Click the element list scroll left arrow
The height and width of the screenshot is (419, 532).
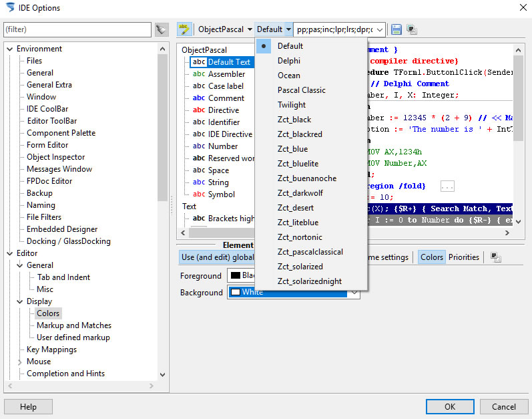pos(183,233)
